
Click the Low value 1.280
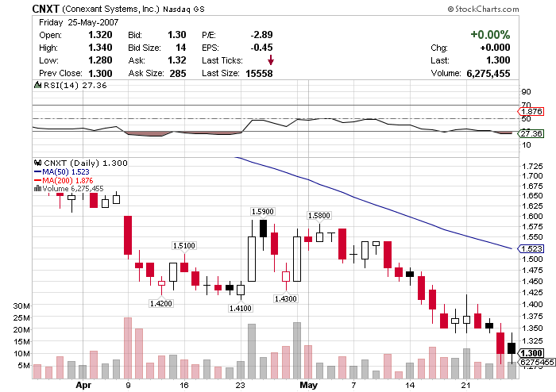click(x=100, y=60)
